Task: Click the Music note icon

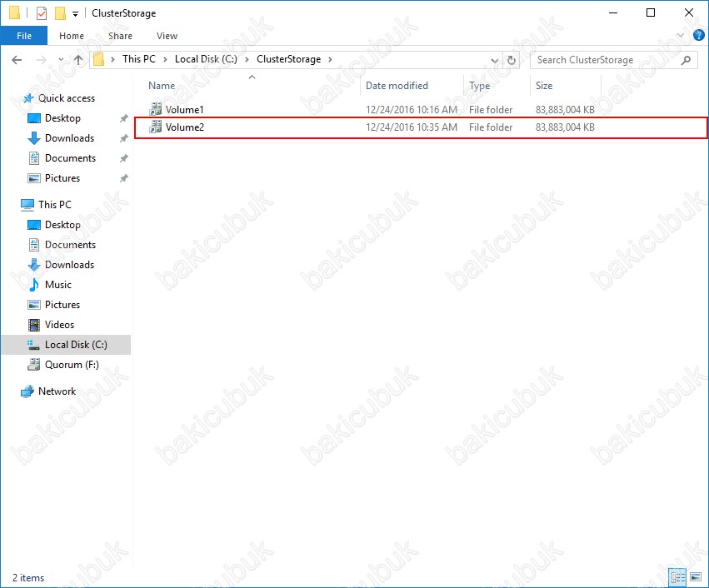Action: tap(34, 285)
